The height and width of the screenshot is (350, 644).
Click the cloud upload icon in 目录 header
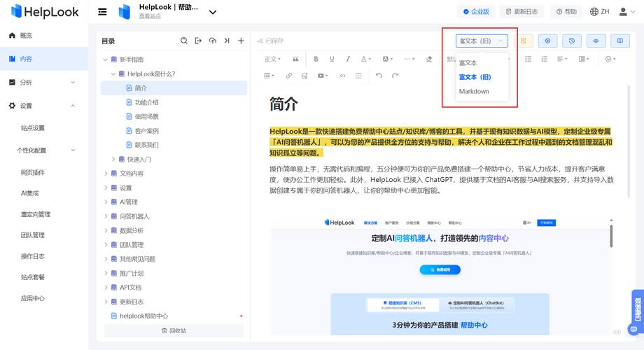click(x=212, y=41)
